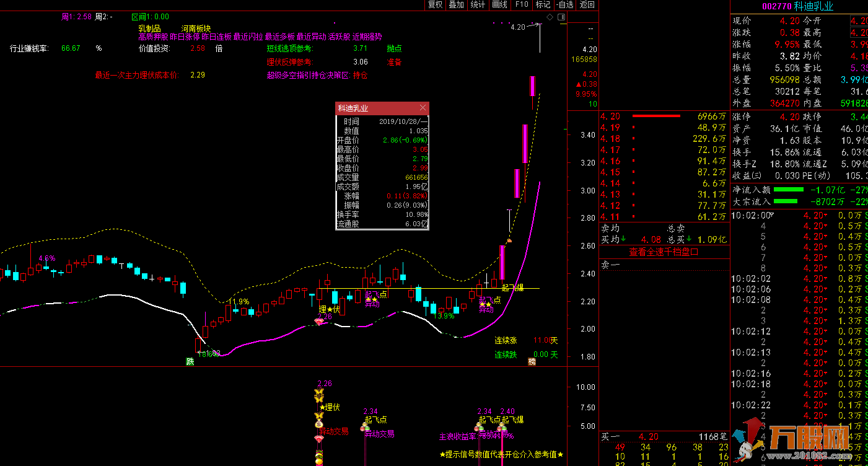Click the 近期强势 tag
The width and height of the screenshot is (868, 466).
pos(367,37)
